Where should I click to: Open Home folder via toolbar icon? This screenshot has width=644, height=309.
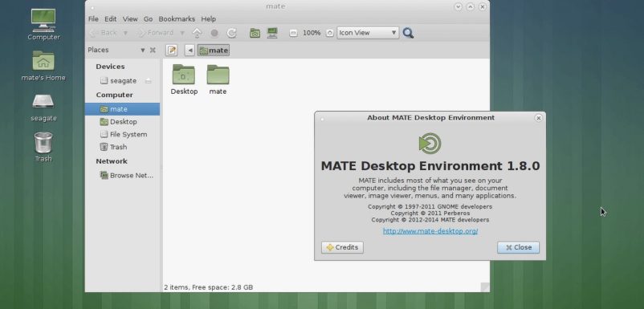coord(255,33)
